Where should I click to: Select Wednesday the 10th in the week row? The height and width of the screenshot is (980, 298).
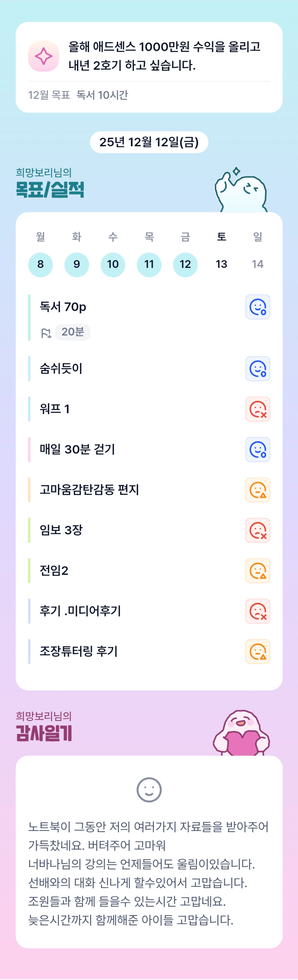coord(113,264)
